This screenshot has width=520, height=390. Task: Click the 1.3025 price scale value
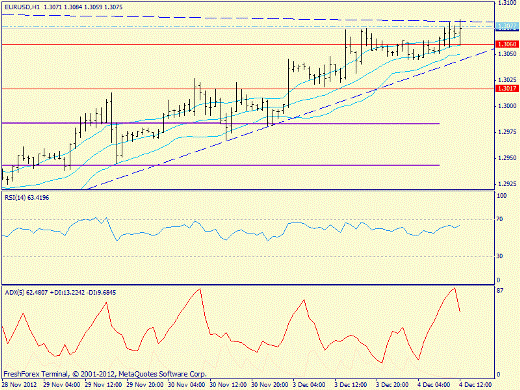(507, 80)
